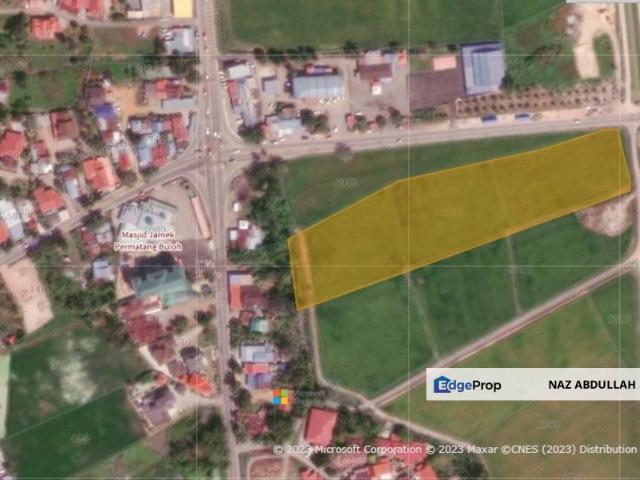Screen dimensions: 640x480
Task: Select the Masjid Jamek Permatang Buloh label
Action: pos(150,240)
